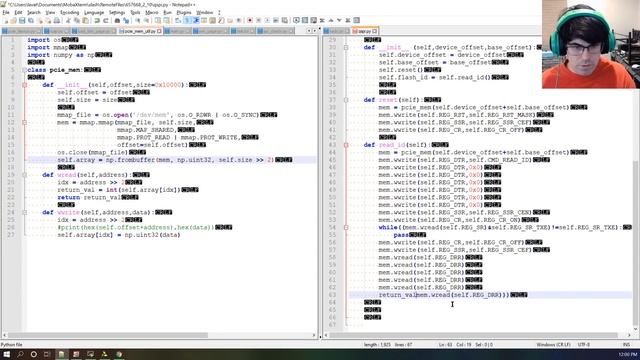The width and height of the screenshot is (640, 360).
Task: Click the Playback macro icon
Action: [x=267, y=20]
